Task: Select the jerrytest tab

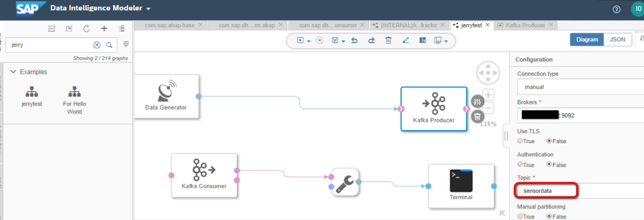Action: tap(471, 25)
